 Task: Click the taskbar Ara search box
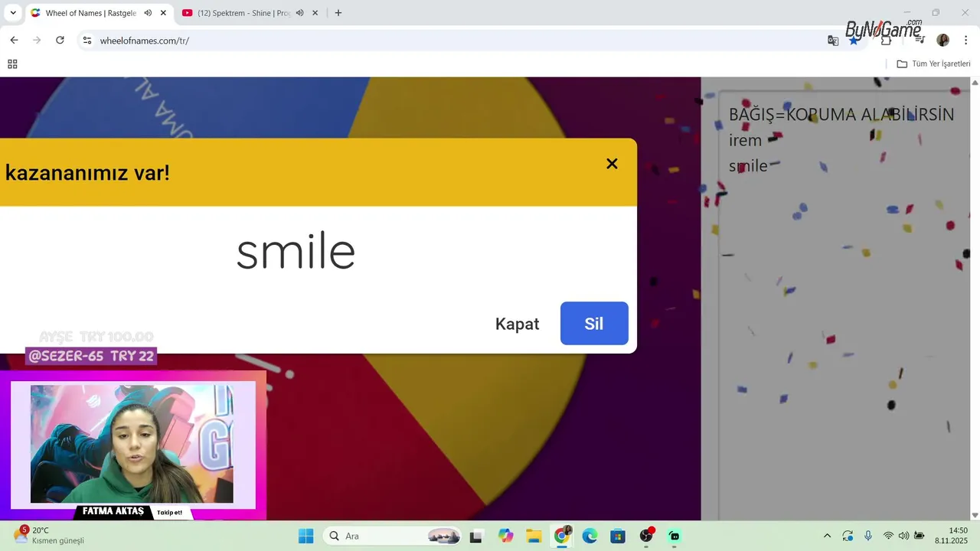click(393, 536)
